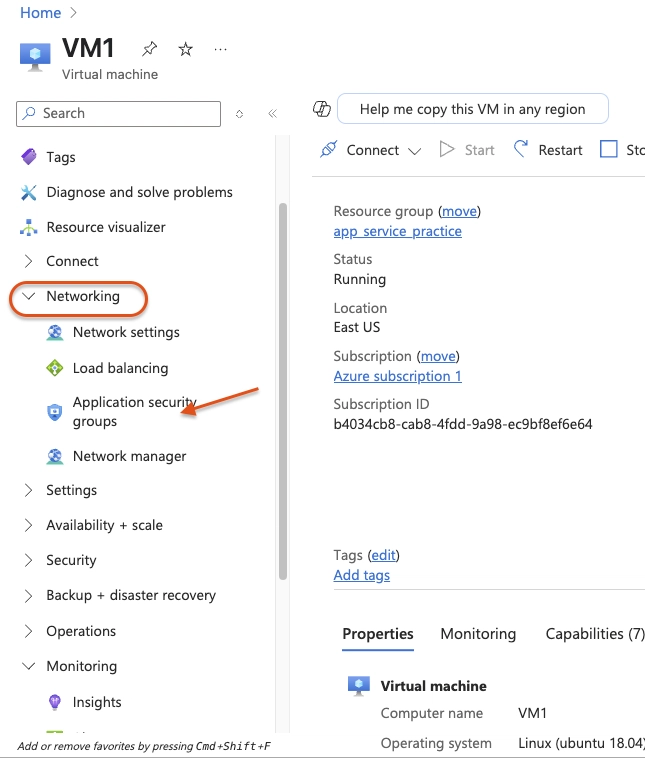The width and height of the screenshot is (645, 758).
Task: Click the expand/collapse all menu icon beside search
Action: point(239,114)
